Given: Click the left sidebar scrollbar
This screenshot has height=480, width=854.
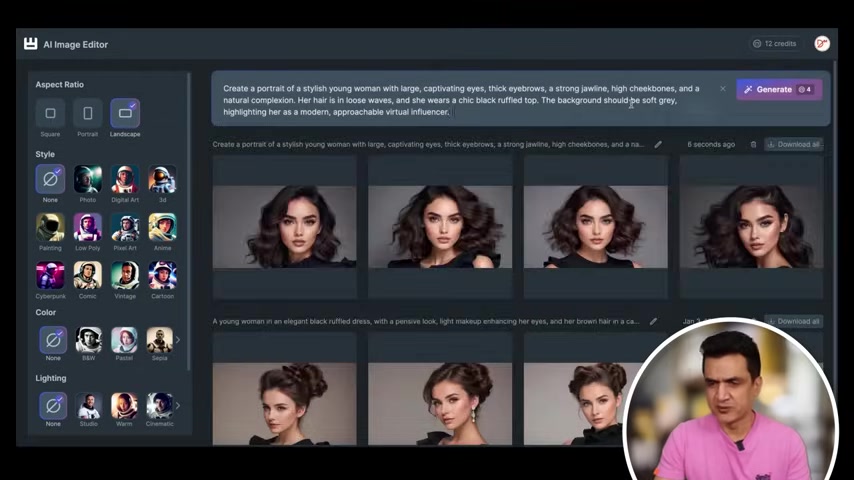Looking at the screenshot, I should (189, 221).
